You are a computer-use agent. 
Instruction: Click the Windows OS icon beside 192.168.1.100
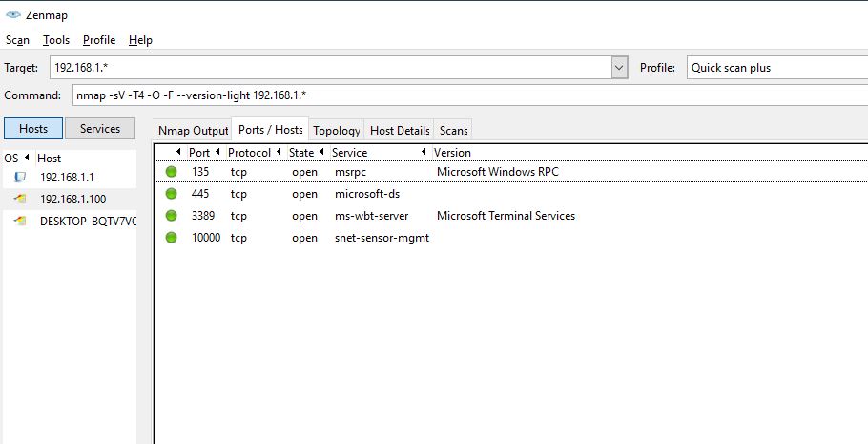click(x=20, y=199)
